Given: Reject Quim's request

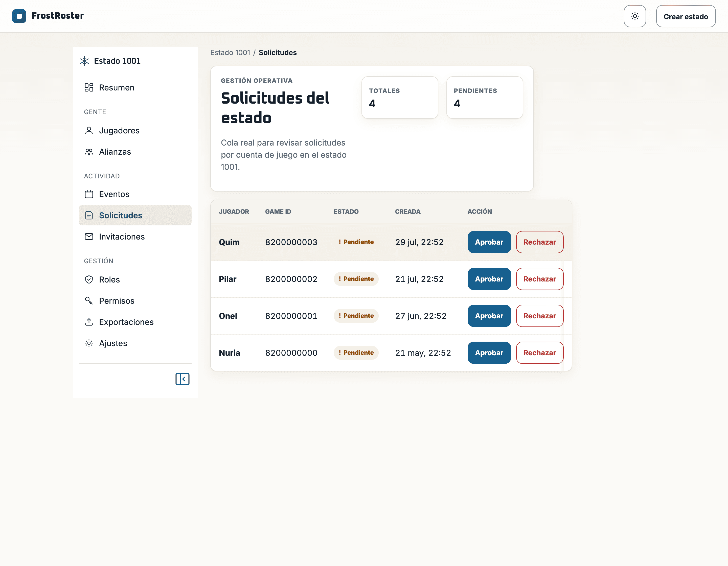Looking at the screenshot, I should pos(539,242).
